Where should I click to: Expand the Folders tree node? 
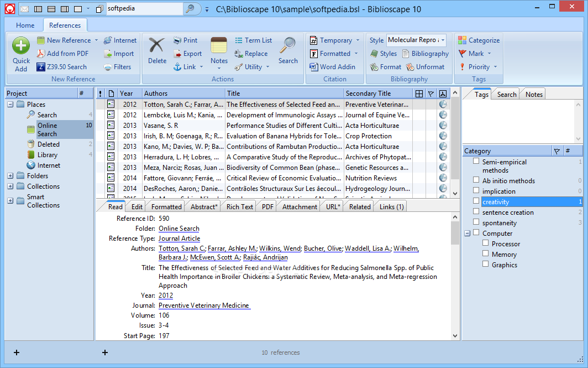(11, 176)
